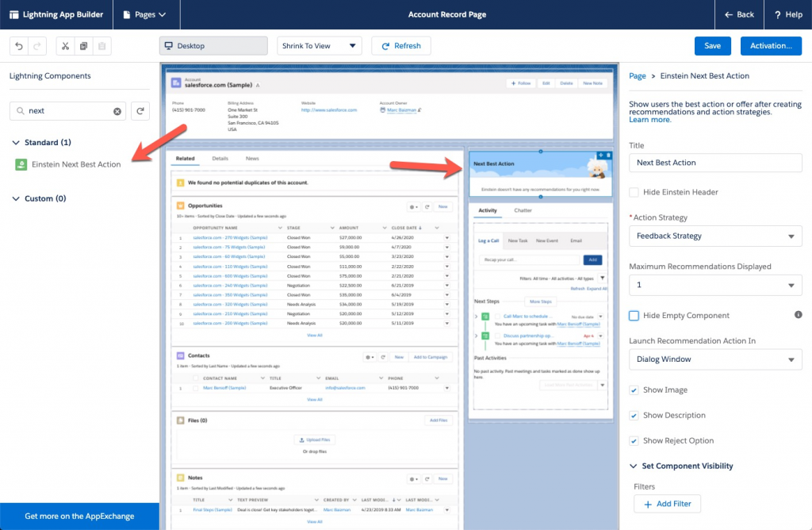
Task: Open Launch Recommendation Action In dropdown
Action: point(715,359)
